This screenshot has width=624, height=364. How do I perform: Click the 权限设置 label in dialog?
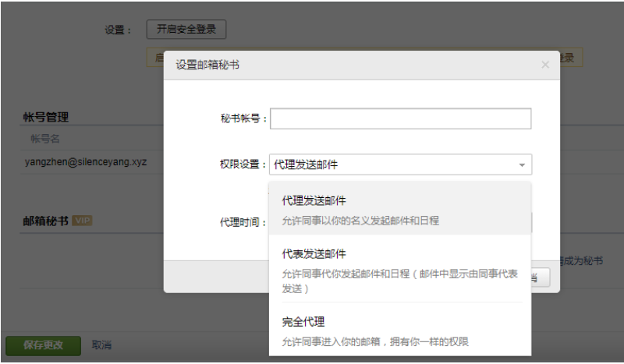(x=243, y=164)
